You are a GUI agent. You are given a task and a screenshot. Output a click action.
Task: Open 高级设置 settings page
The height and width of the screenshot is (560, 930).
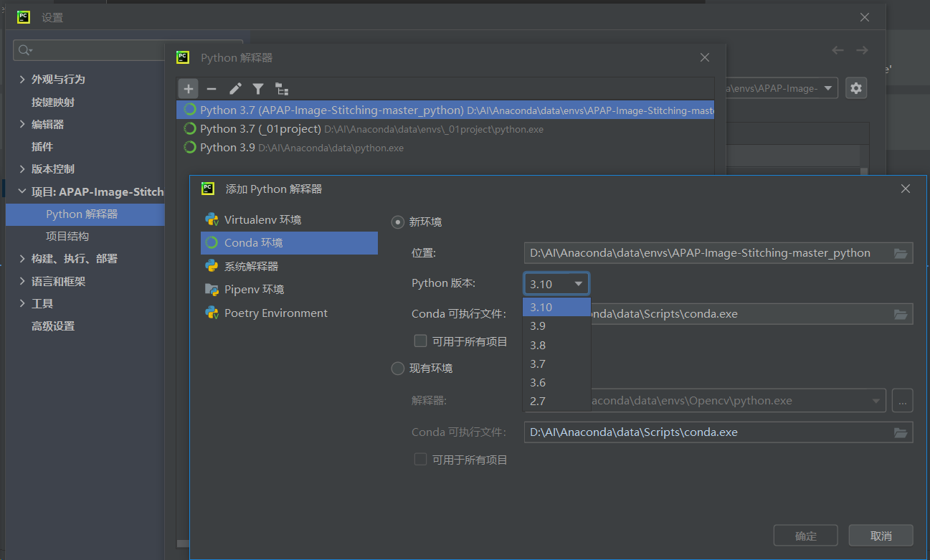pos(53,326)
